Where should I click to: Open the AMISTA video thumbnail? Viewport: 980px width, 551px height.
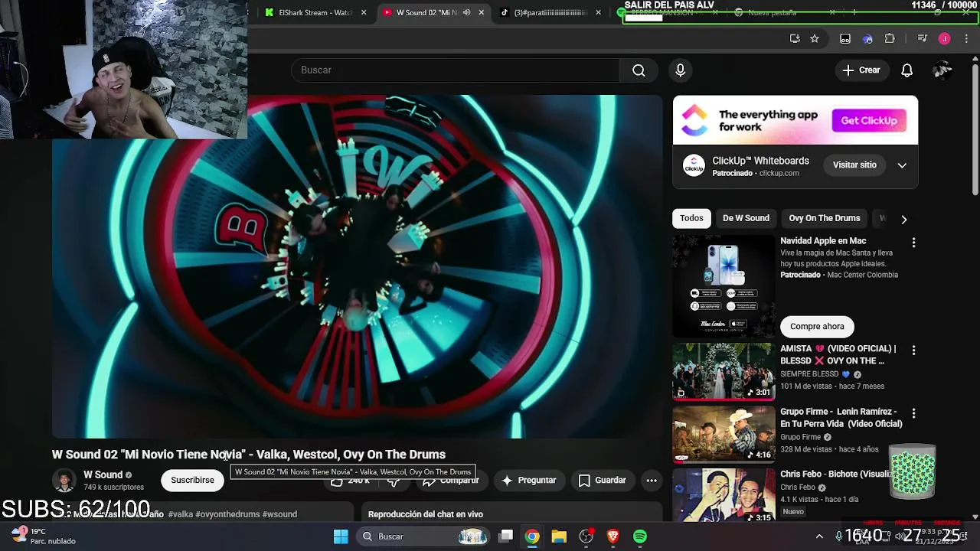[724, 371]
